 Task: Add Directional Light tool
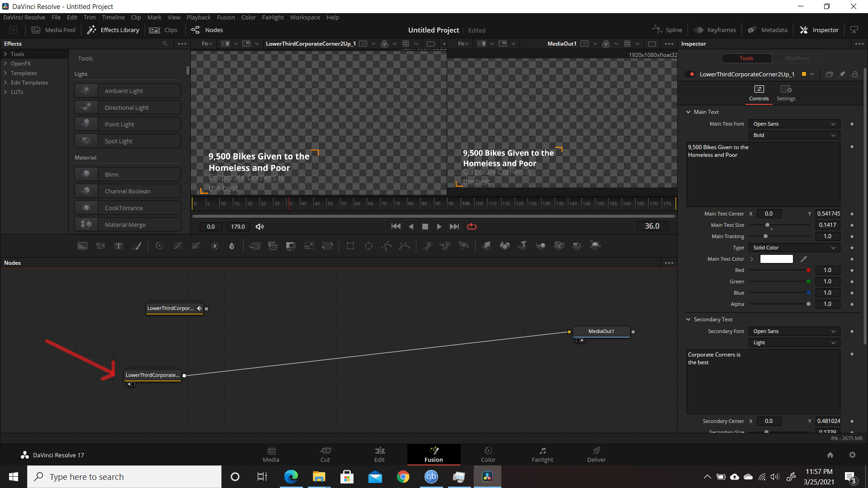point(127,108)
